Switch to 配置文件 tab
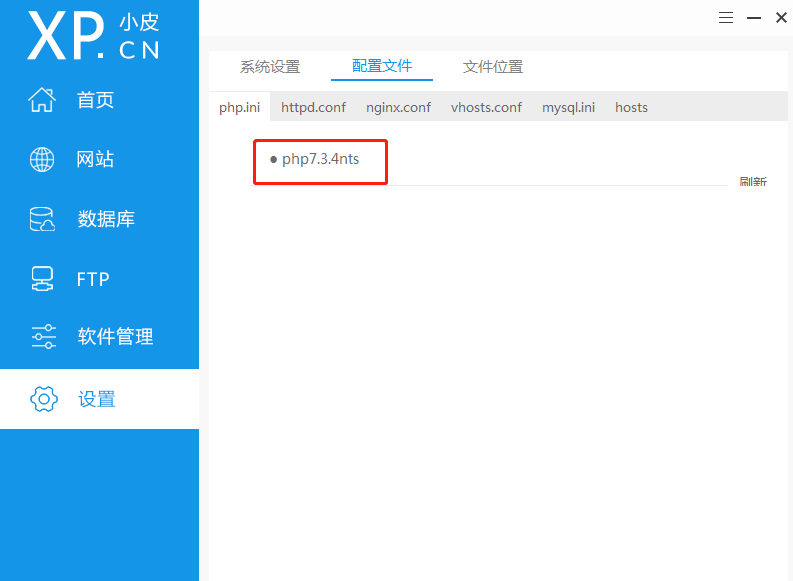The height and width of the screenshot is (581, 793). pos(382,66)
